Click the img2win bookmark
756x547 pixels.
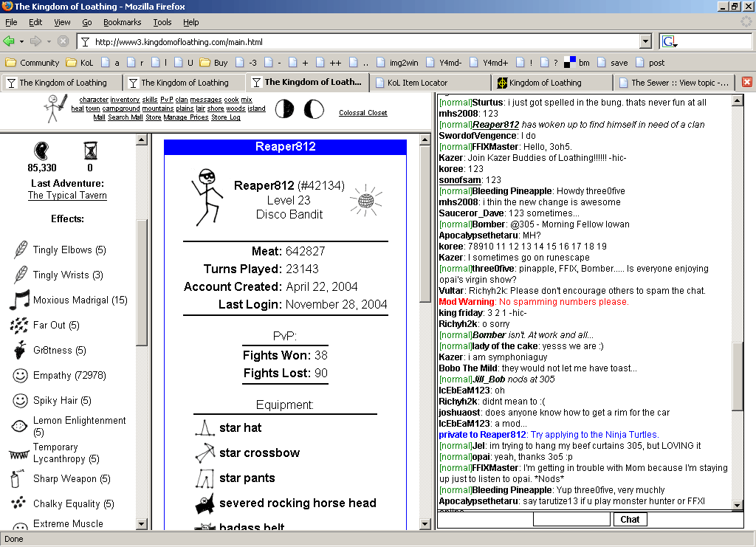[x=398, y=63]
